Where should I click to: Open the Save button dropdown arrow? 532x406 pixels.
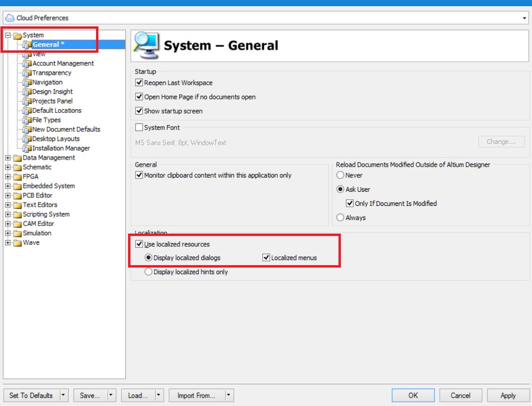[111, 396]
